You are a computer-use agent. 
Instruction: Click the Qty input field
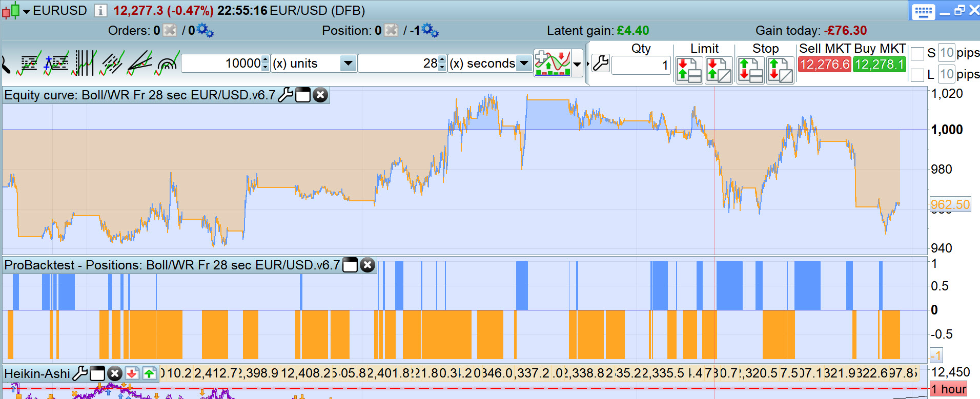pos(641,65)
